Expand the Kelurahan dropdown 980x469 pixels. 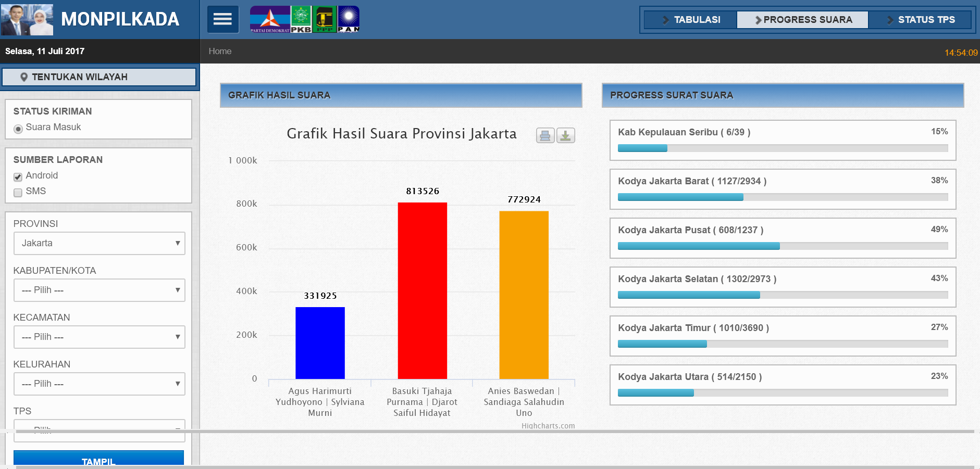tap(100, 384)
